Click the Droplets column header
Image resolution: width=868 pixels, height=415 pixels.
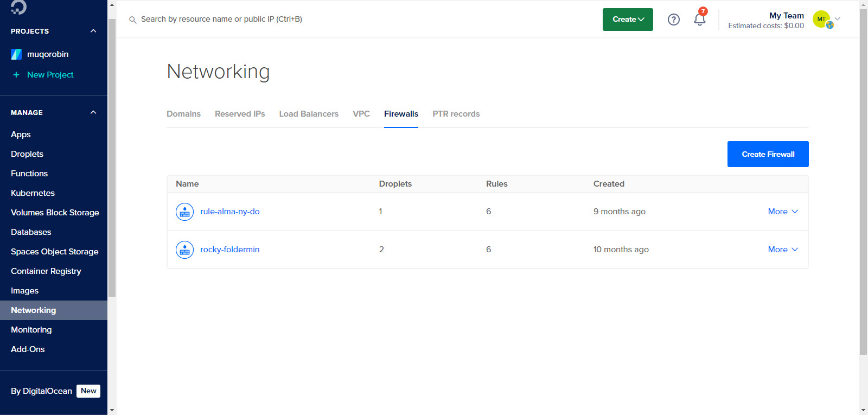[395, 184]
